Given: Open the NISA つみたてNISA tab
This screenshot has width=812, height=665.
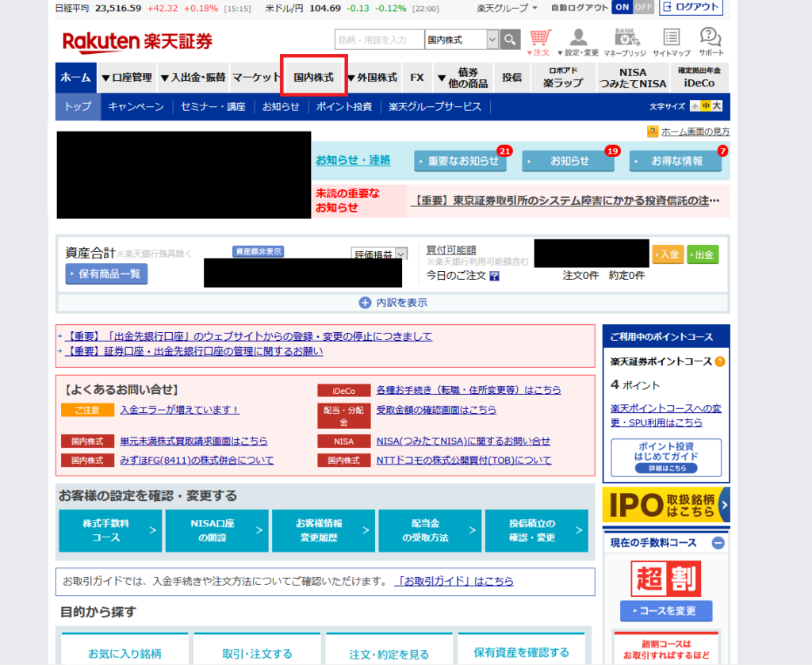Looking at the screenshot, I should pos(633,78).
